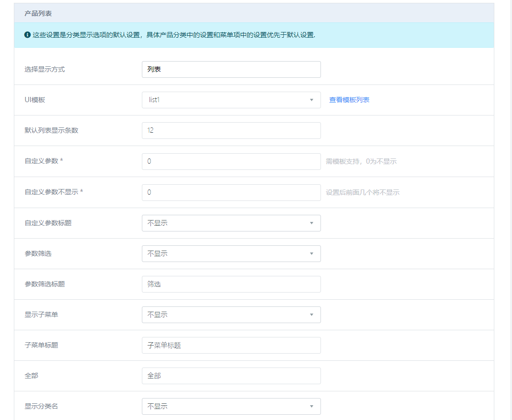Open the UI模板 dropdown showing list1

coord(231,100)
